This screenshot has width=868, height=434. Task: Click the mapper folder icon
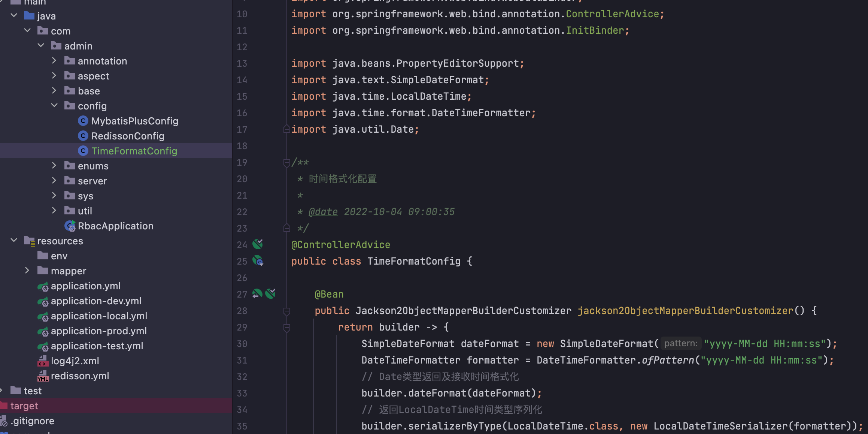click(43, 271)
